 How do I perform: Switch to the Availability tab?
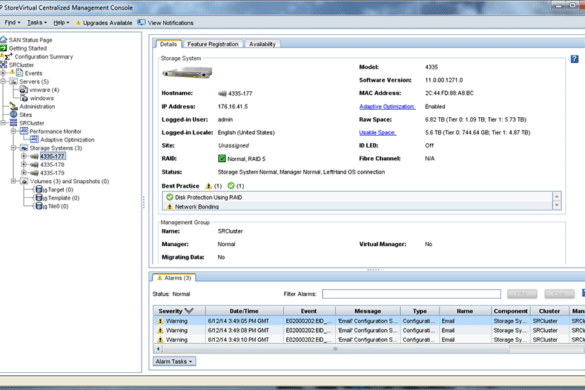[262, 44]
